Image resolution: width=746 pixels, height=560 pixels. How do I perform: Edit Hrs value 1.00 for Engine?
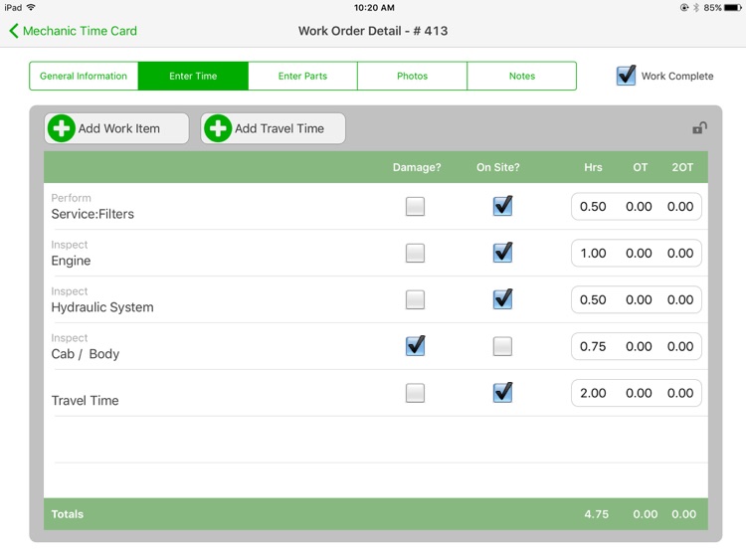point(593,253)
